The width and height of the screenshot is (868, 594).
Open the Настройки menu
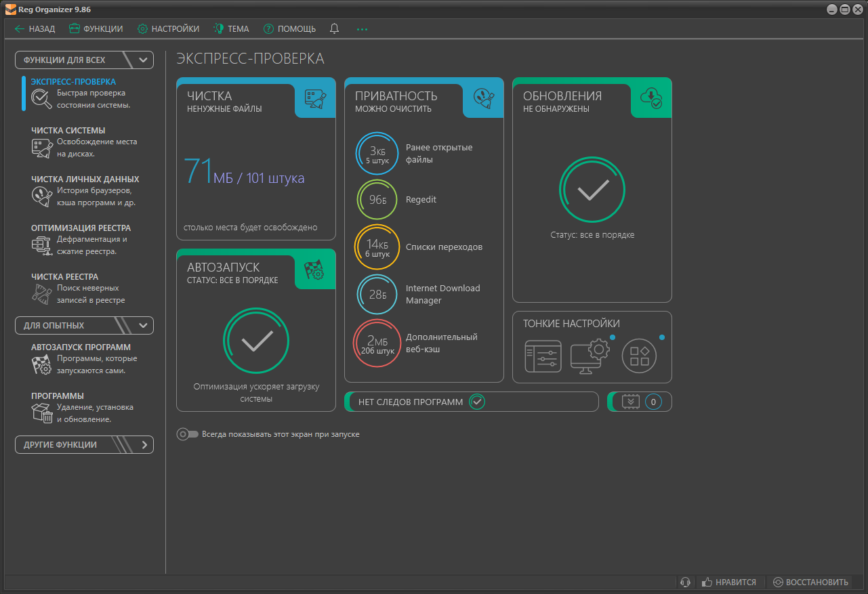click(x=168, y=29)
